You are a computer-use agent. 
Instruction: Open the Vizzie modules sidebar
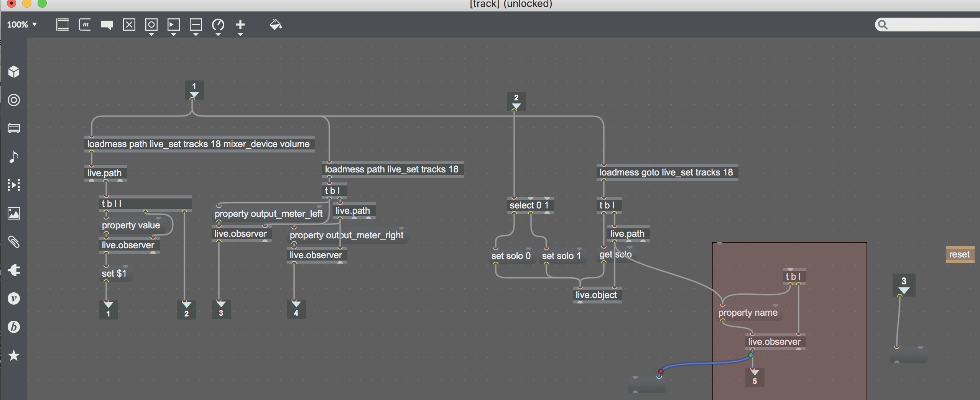(x=14, y=298)
